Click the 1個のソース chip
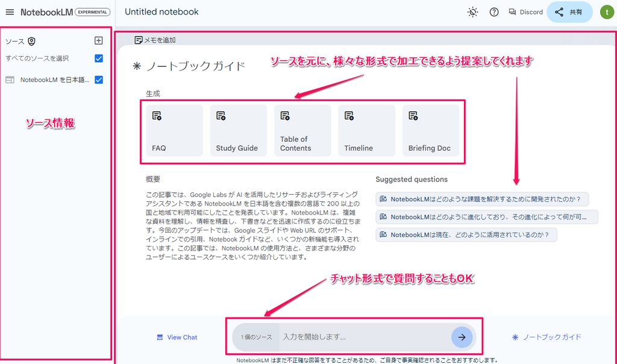Screen dimensions: 617x364 tap(256, 337)
